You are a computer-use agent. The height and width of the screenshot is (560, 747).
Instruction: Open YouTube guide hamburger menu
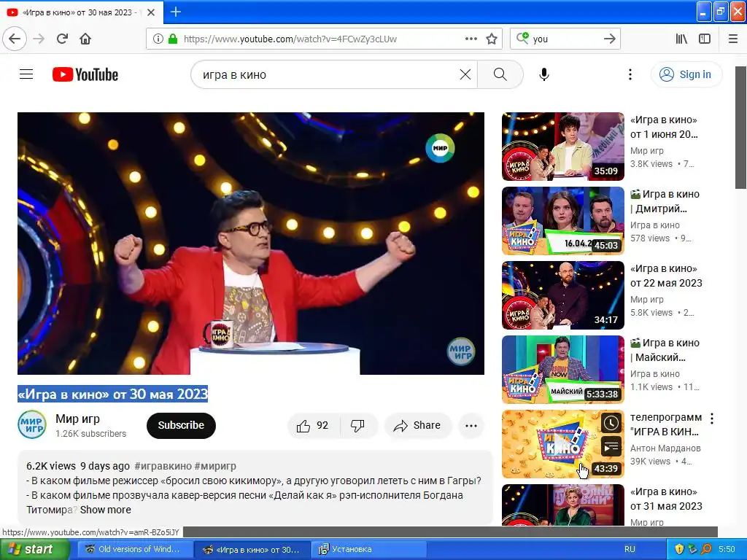pyautogui.click(x=26, y=74)
